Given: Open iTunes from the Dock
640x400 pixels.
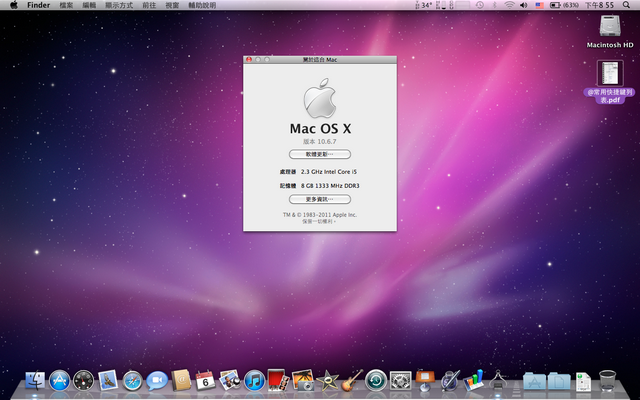Looking at the screenshot, I should pyautogui.click(x=254, y=381).
